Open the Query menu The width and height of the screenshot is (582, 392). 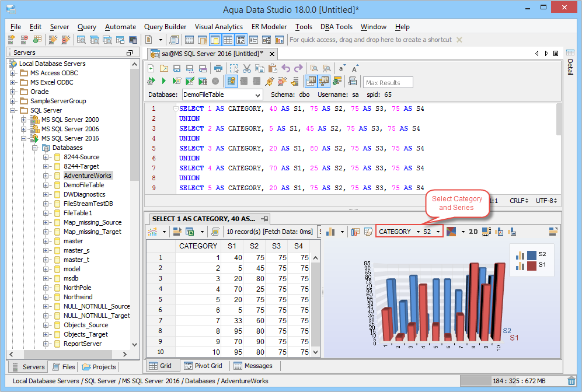coord(87,27)
